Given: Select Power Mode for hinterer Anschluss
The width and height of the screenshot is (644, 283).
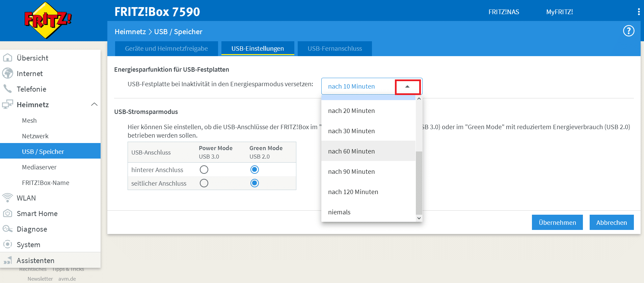Looking at the screenshot, I should [204, 169].
